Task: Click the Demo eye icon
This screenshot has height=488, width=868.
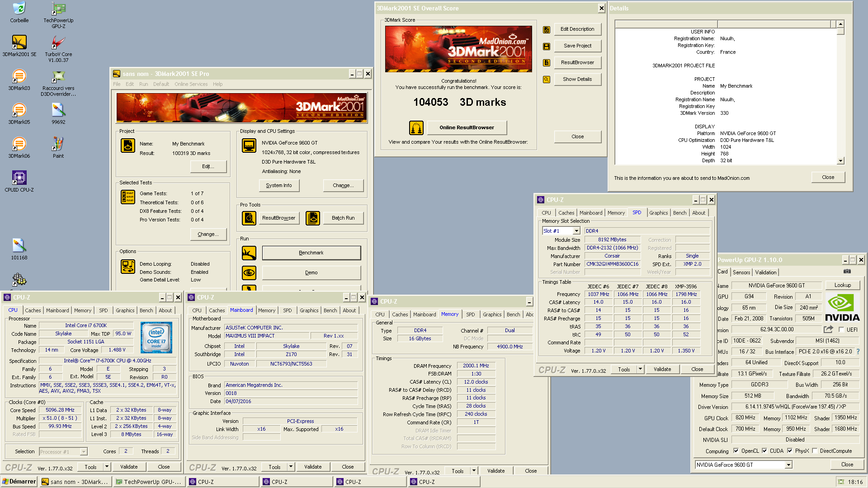Action: [249, 273]
